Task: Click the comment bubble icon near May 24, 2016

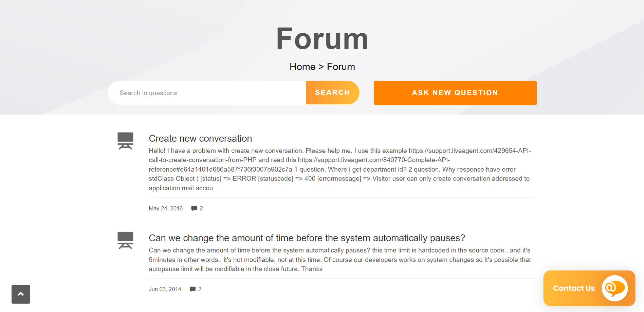Action: click(194, 208)
